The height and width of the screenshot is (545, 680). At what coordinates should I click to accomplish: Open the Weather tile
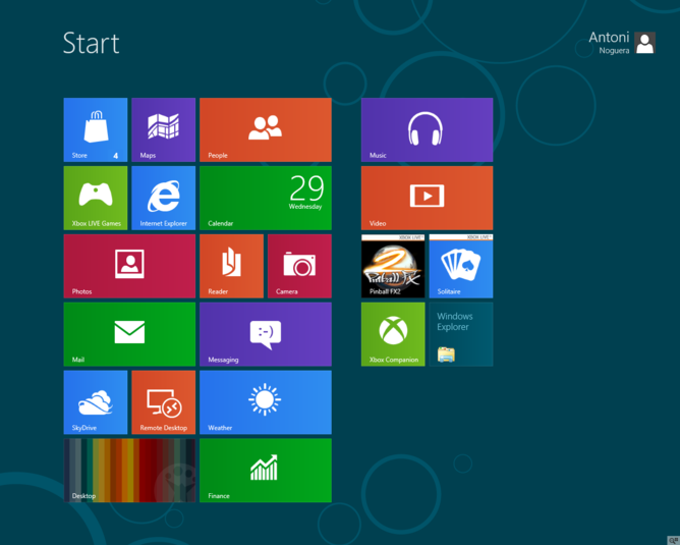pos(265,402)
